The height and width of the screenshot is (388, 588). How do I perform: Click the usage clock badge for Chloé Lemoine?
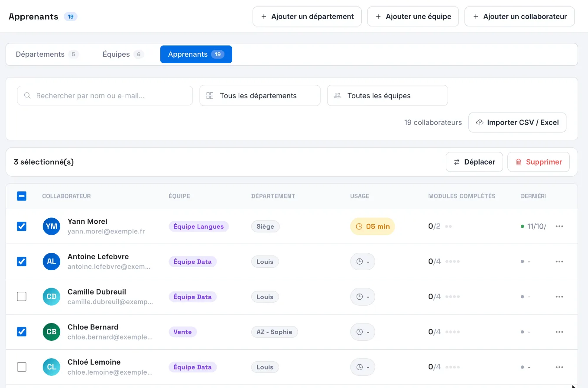point(363,367)
